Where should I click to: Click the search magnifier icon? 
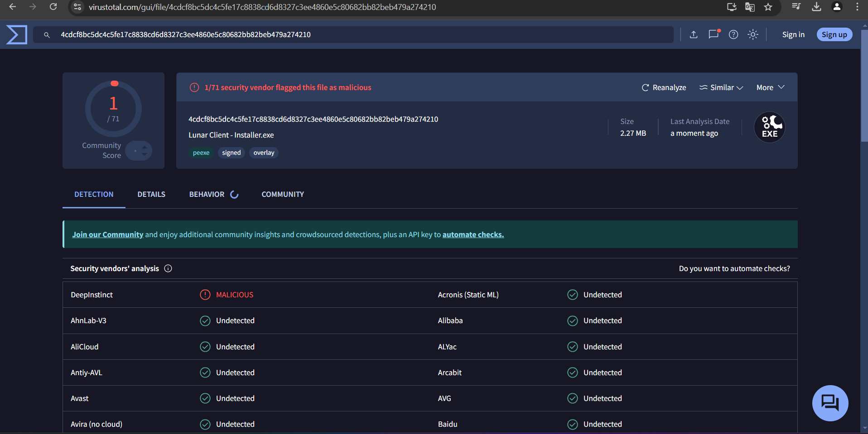coord(47,35)
